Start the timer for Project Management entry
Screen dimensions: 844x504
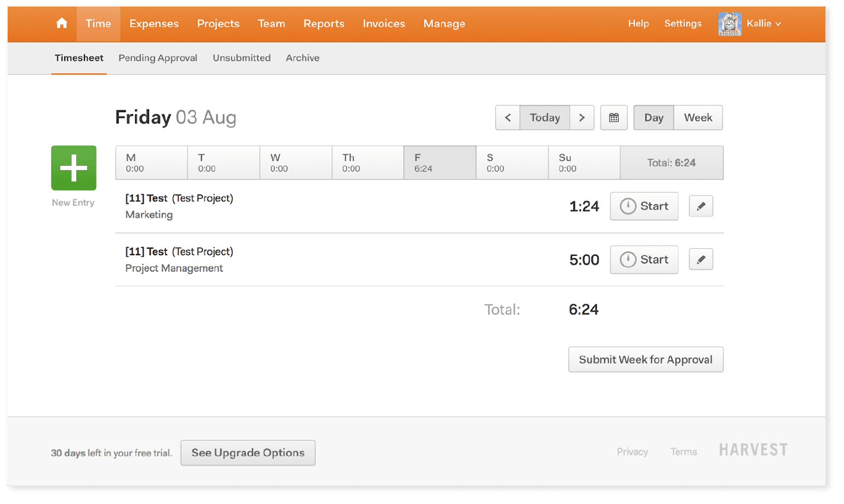[643, 259]
